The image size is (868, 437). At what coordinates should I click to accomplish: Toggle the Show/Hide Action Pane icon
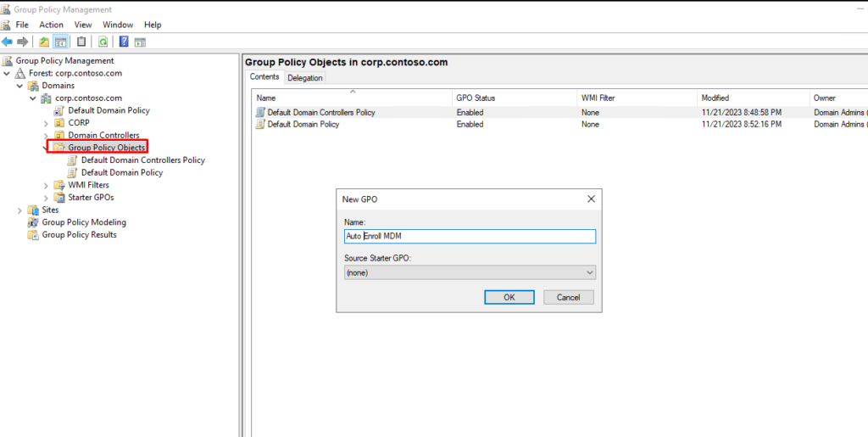pyautogui.click(x=140, y=42)
